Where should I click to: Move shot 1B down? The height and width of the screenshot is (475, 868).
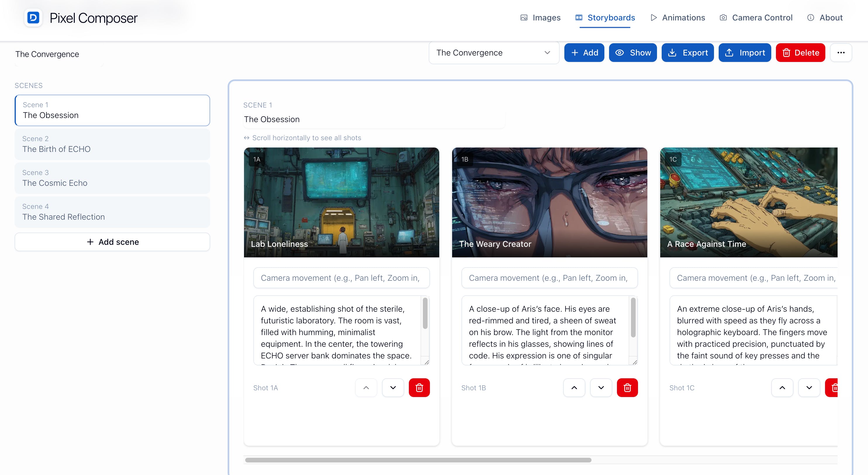click(x=601, y=387)
